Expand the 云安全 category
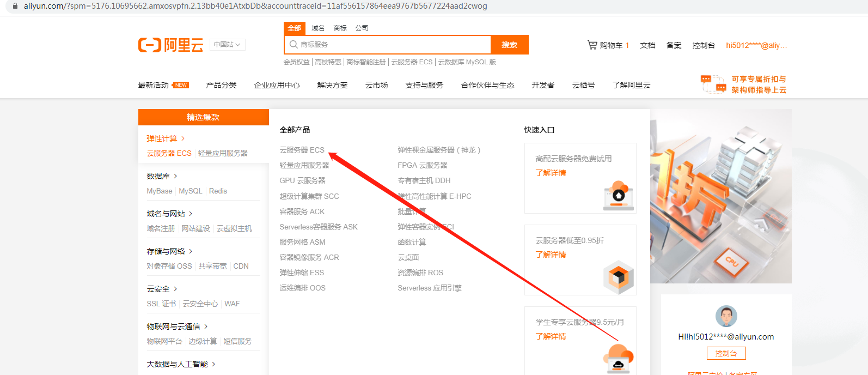 tap(162, 289)
